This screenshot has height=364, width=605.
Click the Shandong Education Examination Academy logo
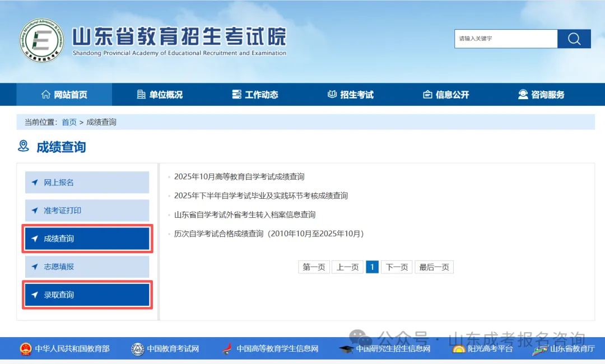pyautogui.click(x=41, y=40)
